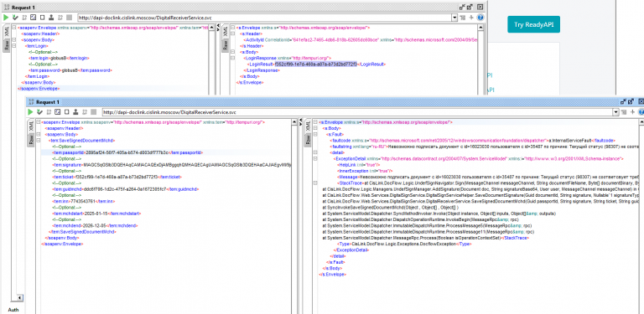The height and width of the screenshot is (314, 644).
Task: Collapse the ExceptionDetail node in response
Action: coord(316,158)
